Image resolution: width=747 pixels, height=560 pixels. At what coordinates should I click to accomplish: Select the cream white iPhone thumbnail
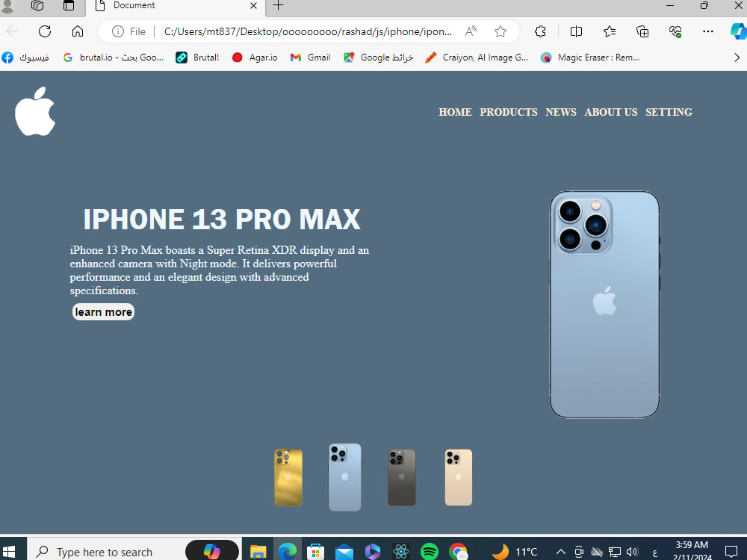[x=459, y=477]
